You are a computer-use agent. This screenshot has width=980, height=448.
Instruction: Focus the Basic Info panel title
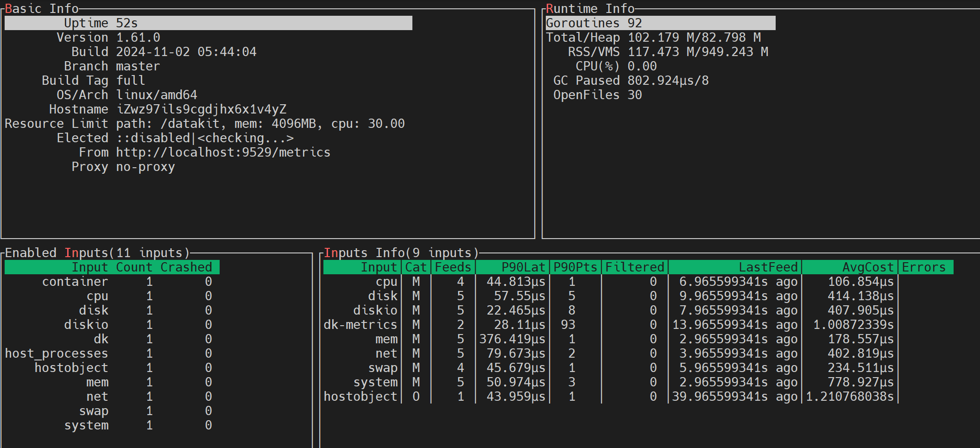(x=42, y=9)
